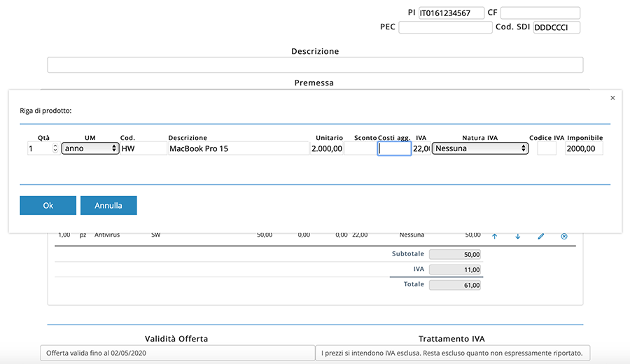Click the Costi agg. input field
Viewport: 630px width, 364px height.
click(394, 148)
